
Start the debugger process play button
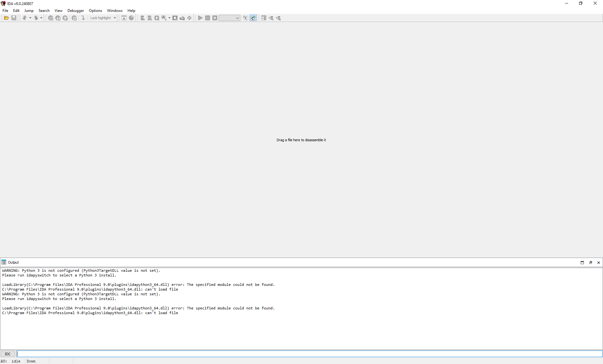200,18
